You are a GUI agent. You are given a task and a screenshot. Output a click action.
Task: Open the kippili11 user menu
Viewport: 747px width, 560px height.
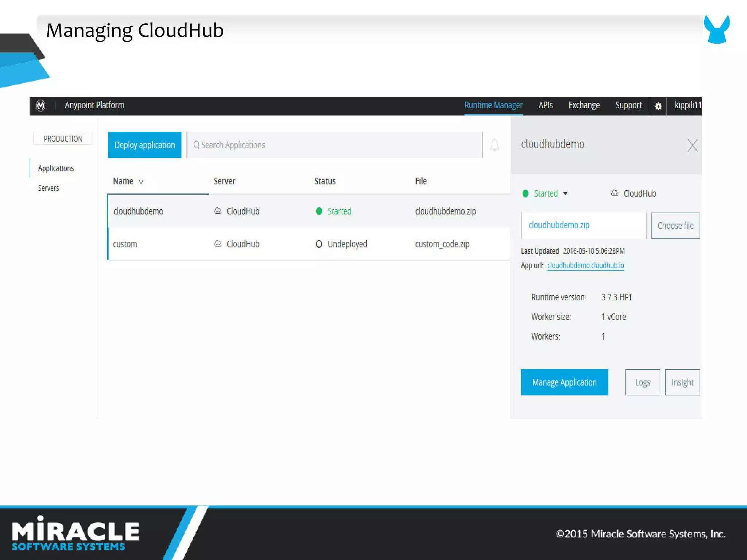tap(688, 105)
